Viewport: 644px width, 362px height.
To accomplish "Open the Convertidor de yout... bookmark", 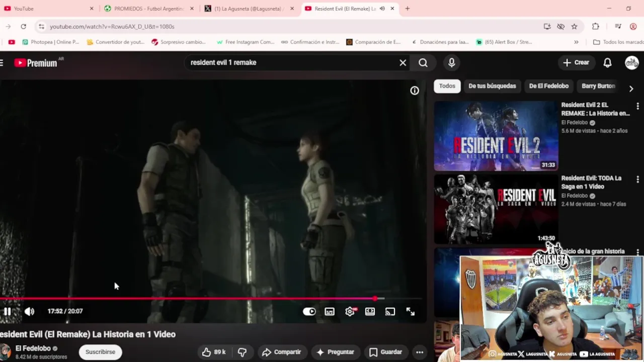I will [116, 42].
